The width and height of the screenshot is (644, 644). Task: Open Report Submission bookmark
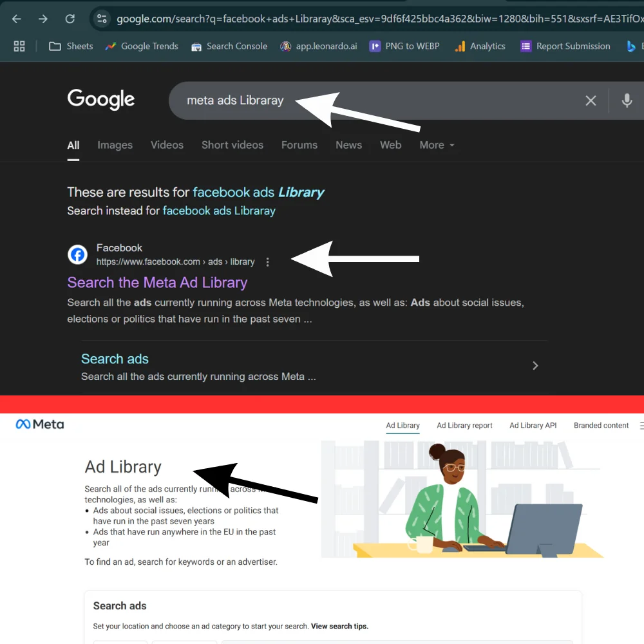565,46
